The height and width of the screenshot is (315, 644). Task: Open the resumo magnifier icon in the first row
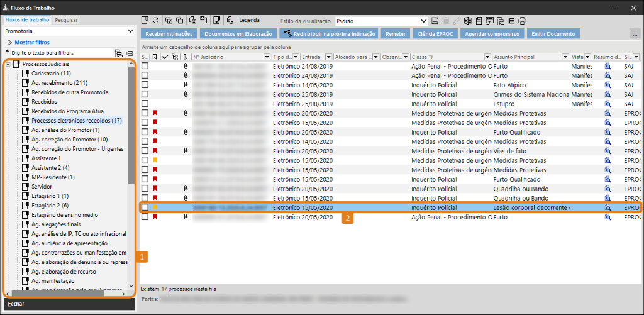tap(608, 66)
